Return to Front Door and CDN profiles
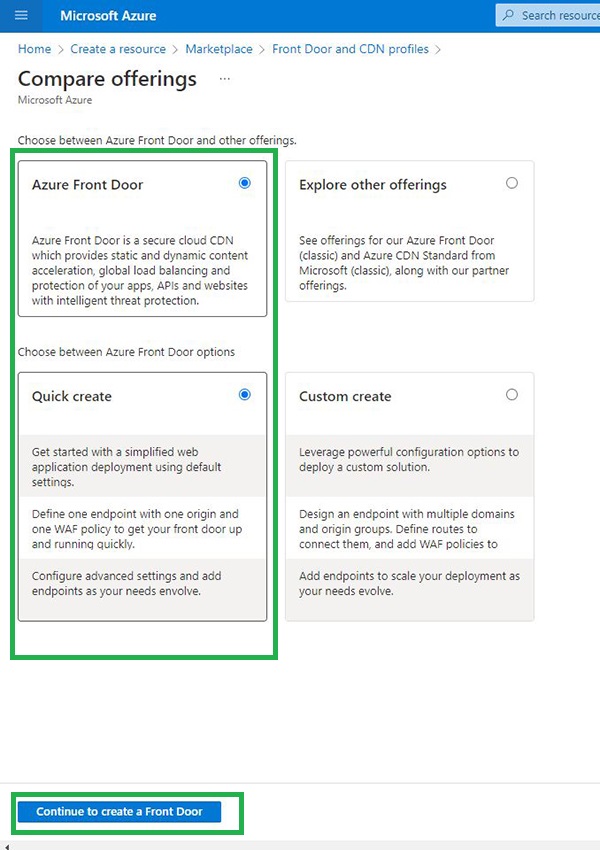600x850 pixels. point(350,49)
